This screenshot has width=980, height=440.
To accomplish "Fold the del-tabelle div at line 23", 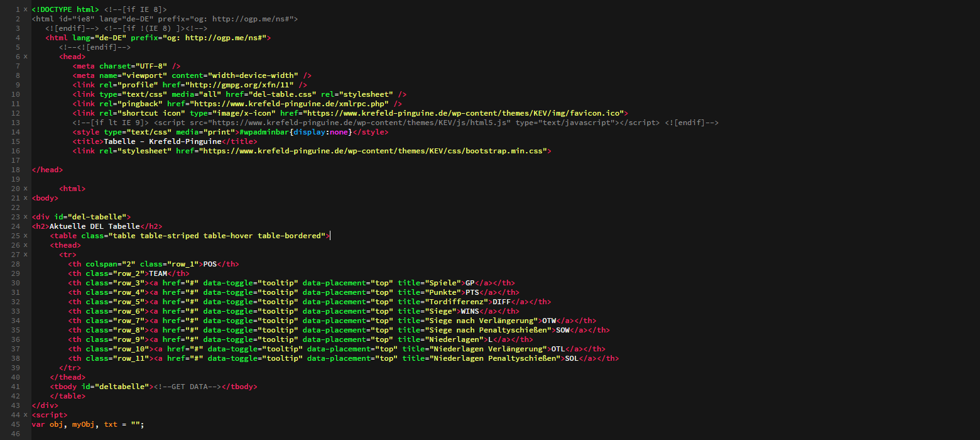I will point(24,216).
